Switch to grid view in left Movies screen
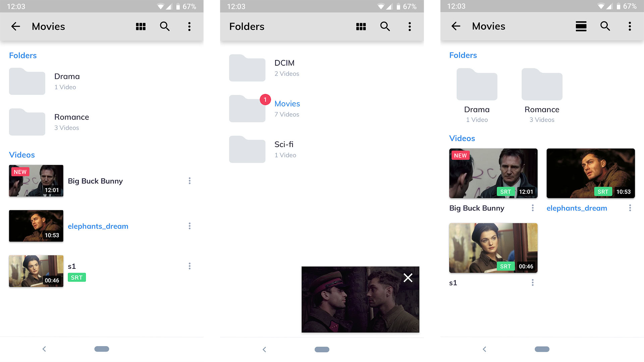Screen dimensions: 644x362 point(141,26)
